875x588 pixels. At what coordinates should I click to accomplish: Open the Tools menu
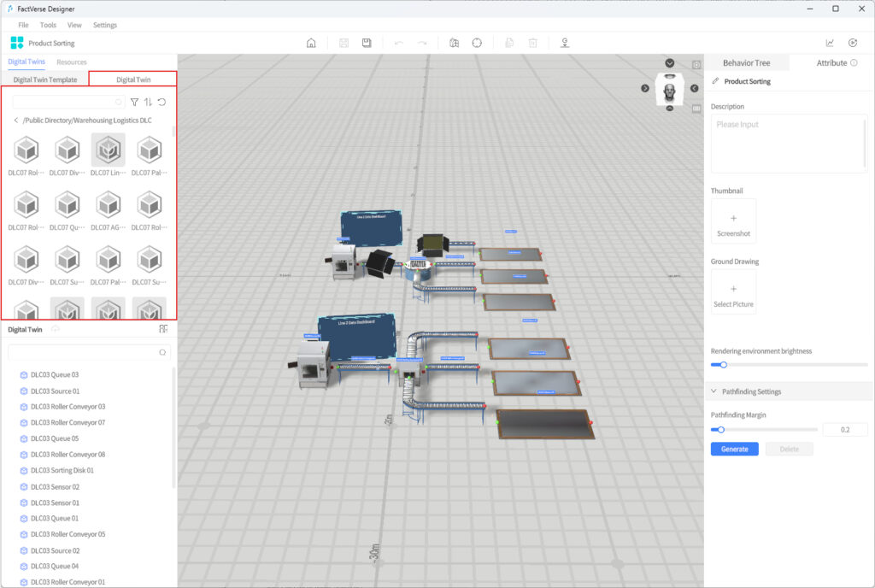pos(48,25)
